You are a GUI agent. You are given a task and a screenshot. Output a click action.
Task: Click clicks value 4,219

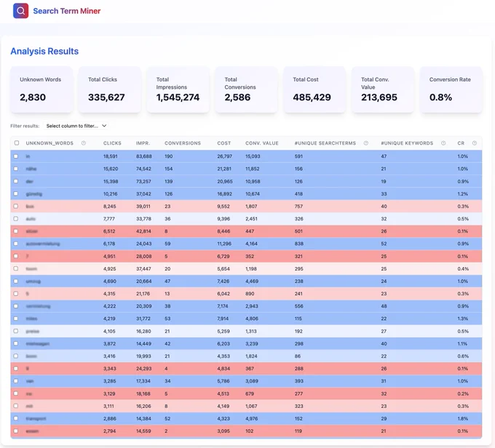[x=109, y=319]
